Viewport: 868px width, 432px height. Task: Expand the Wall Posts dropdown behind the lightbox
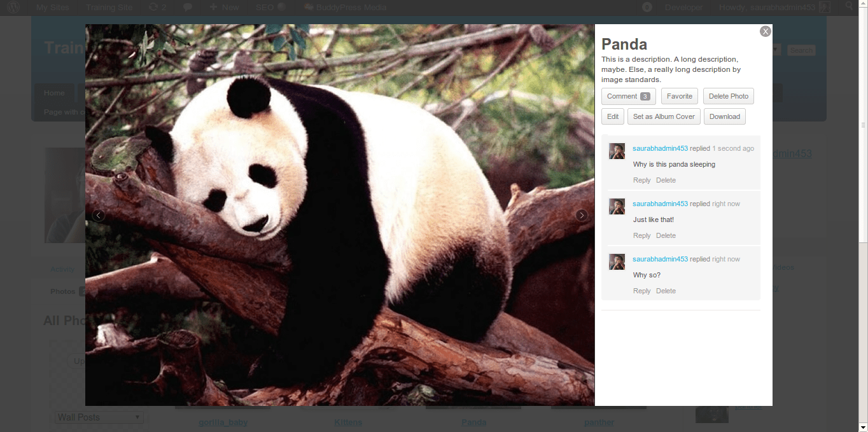coord(99,417)
